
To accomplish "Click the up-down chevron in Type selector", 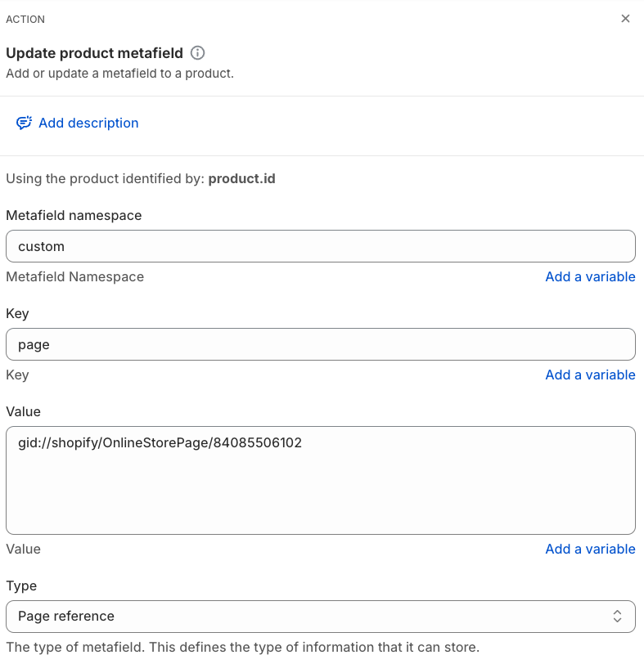I will tap(618, 616).
